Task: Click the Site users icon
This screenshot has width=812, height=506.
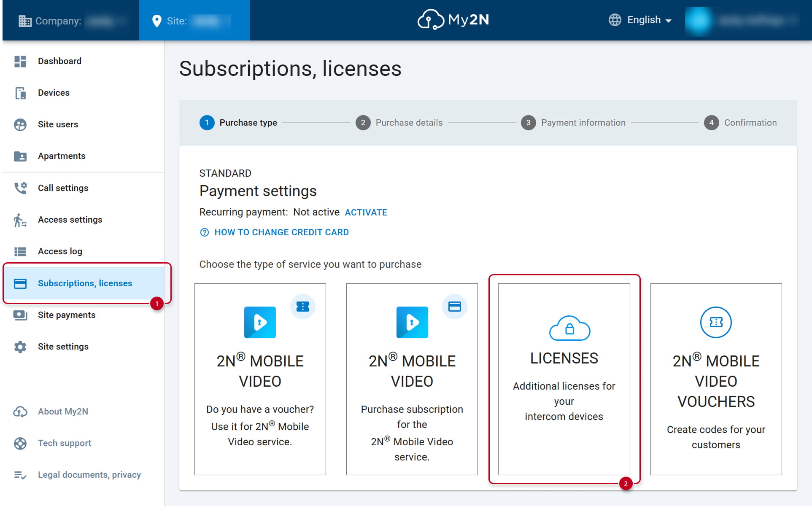Action: pos(20,125)
